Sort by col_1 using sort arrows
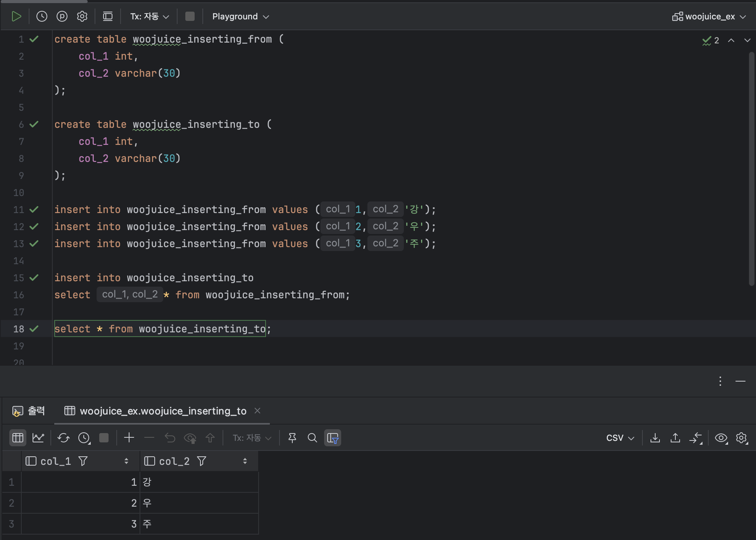The image size is (756, 540). coord(126,461)
